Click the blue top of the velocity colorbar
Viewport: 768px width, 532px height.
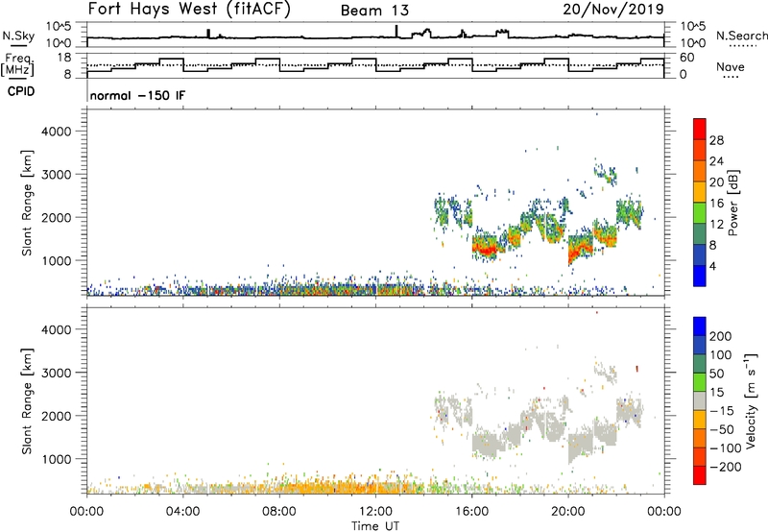tap(700, 326)
